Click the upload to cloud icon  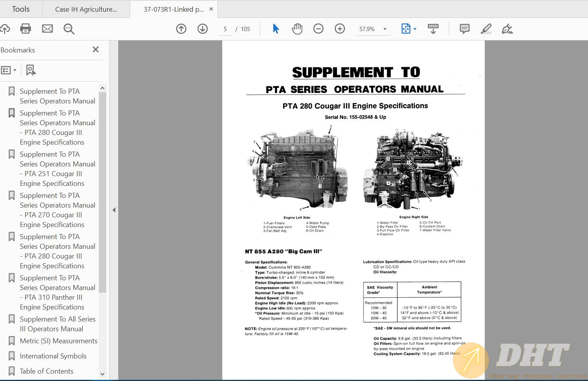pyautogui.click(x=5, y=29)
